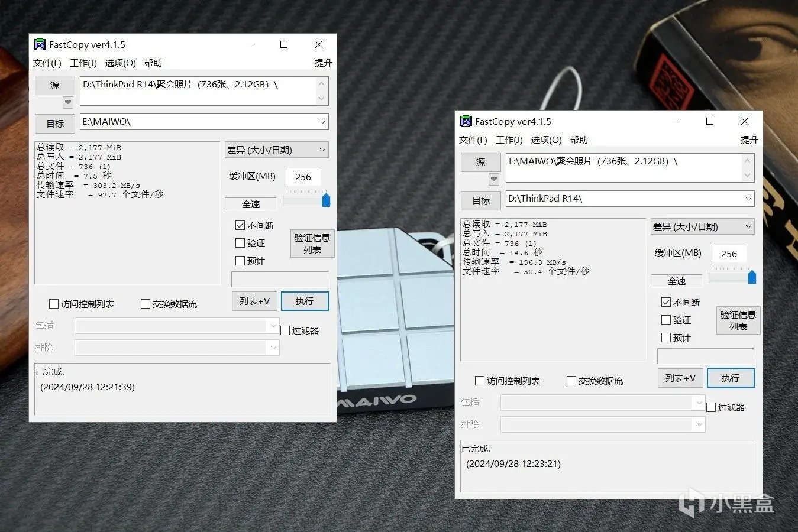Open 选项(O) menu in window copying to ThinkPad R14
798x532 pixels.
[x=547, y=140]
